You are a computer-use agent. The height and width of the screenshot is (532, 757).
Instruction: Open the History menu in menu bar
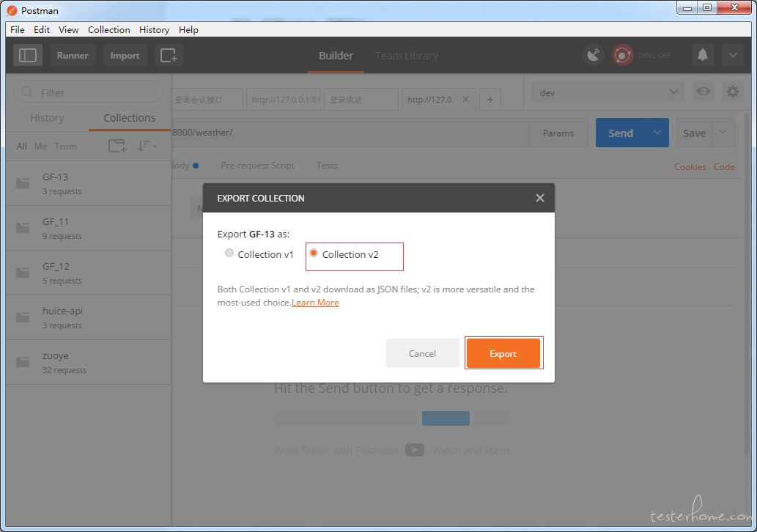[154, 29]
